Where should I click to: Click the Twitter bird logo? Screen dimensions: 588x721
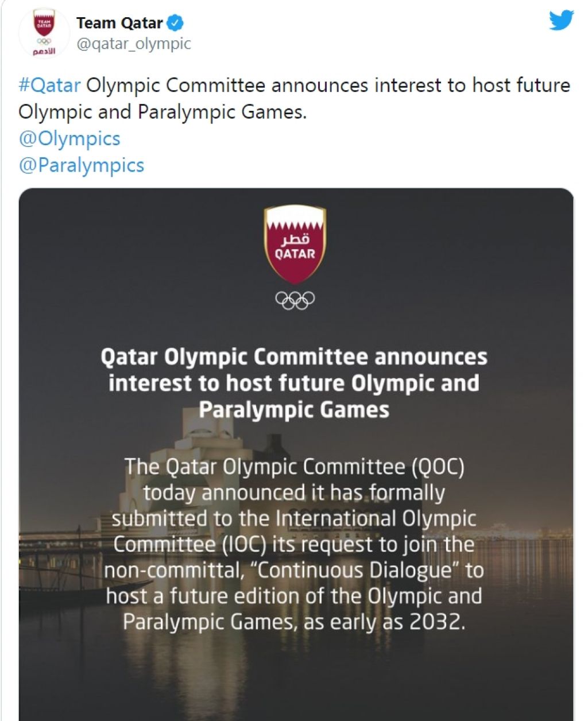click(561, 21)
